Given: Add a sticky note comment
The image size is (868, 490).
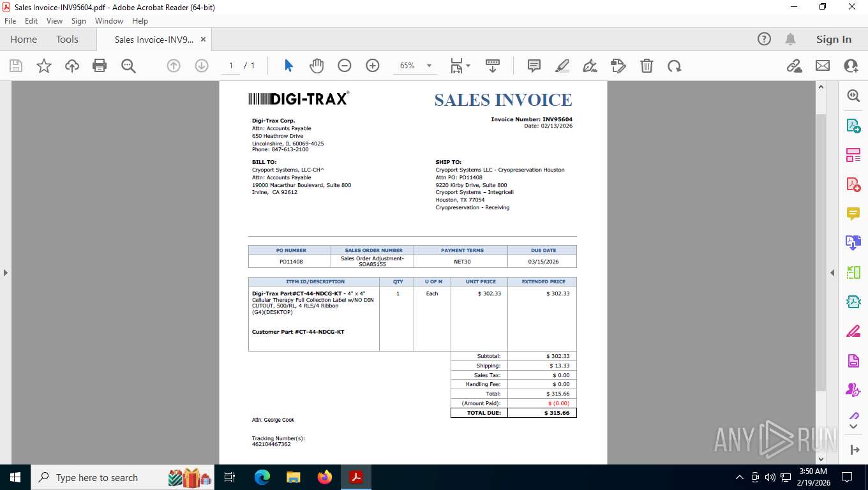Looking at the screenshot, I should (x=534, y=66).
